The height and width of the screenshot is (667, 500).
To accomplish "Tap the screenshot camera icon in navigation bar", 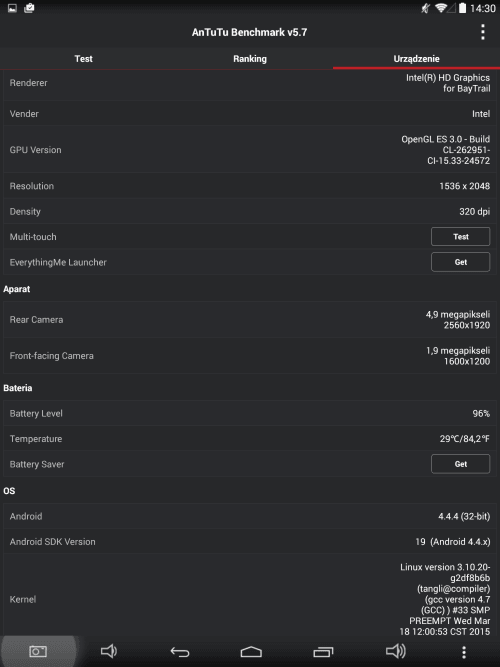I will (38, 651).
